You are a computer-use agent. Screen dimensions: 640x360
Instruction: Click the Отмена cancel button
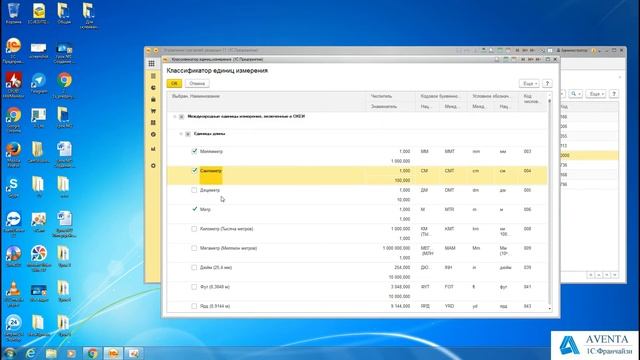(197, 84)
